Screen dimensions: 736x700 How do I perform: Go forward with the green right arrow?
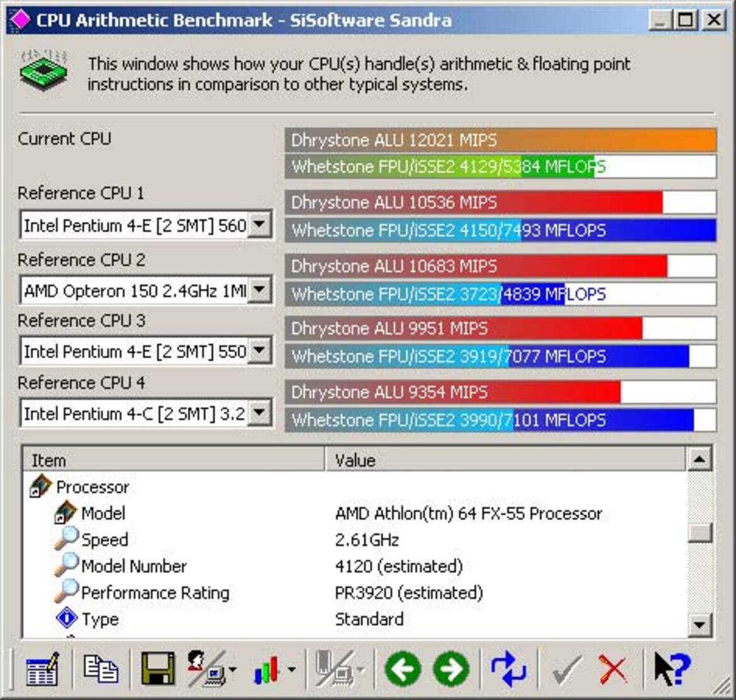[x=452, y=669]
